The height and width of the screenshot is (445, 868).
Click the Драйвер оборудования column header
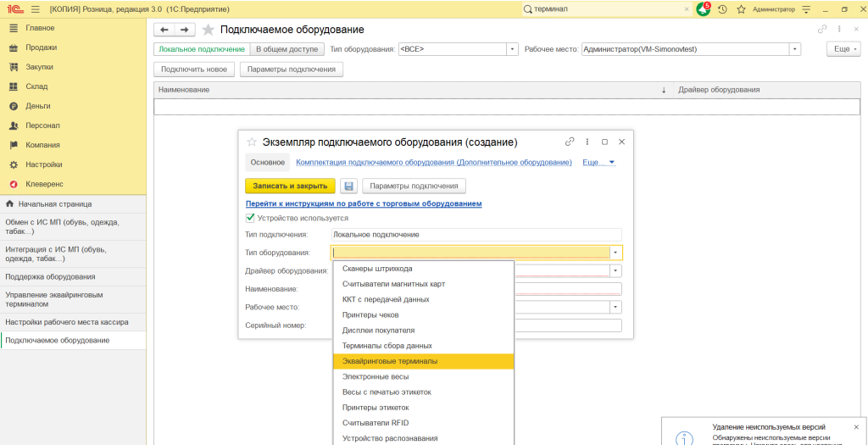[x=766, y=90]
